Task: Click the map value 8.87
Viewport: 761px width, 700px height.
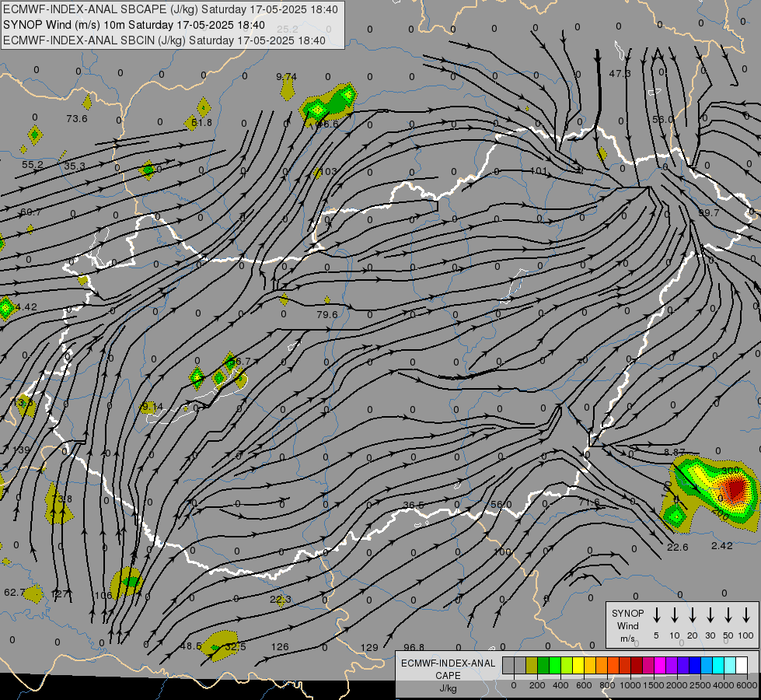Action: coord(675,452)
